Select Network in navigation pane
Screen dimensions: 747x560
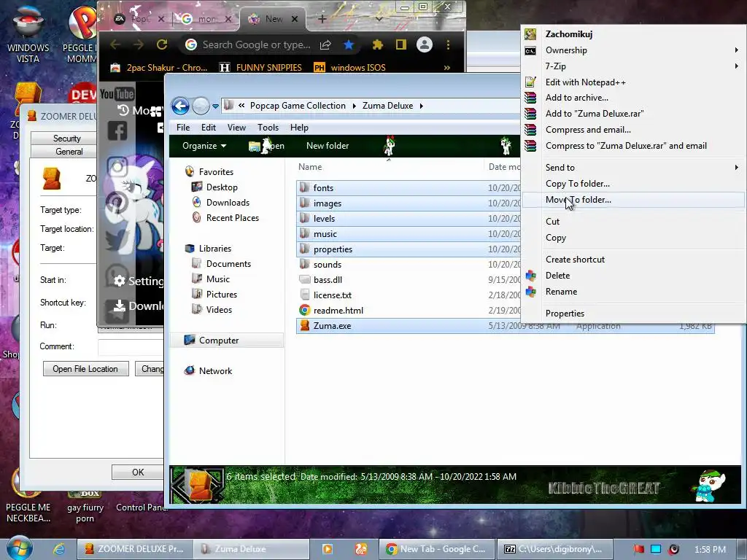[215, 371]
